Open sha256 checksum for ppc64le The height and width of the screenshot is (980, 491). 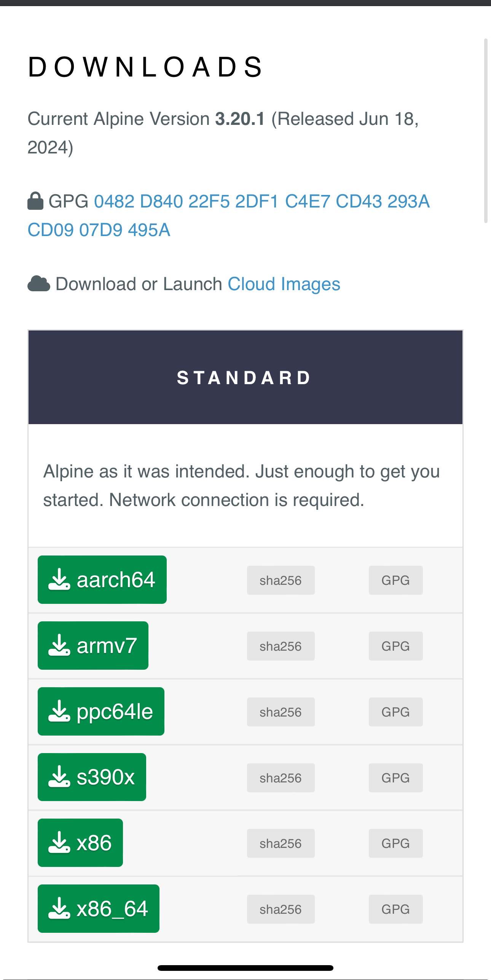click(x=281, y=712)
